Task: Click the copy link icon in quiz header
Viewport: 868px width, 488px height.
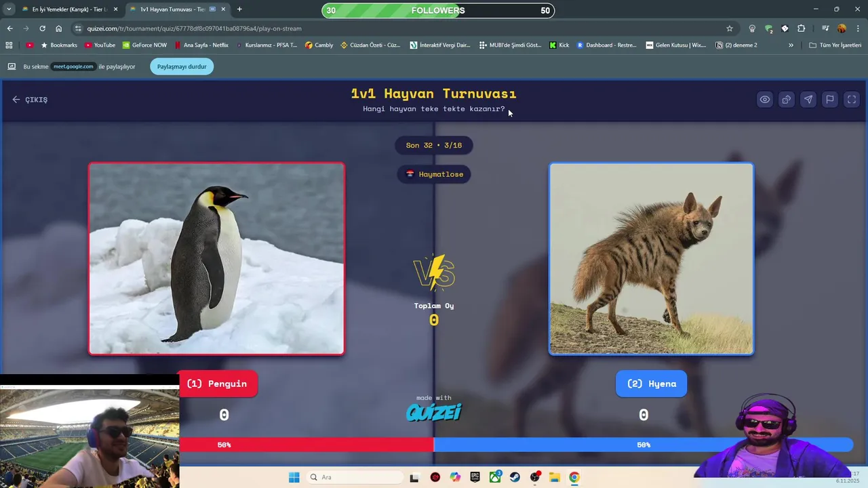Action: 787,100
